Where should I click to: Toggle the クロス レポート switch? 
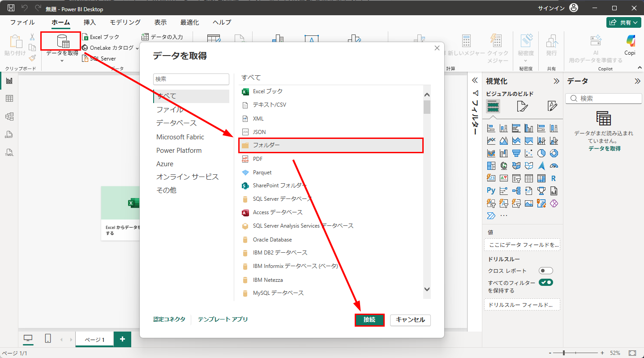pos(546,271)
